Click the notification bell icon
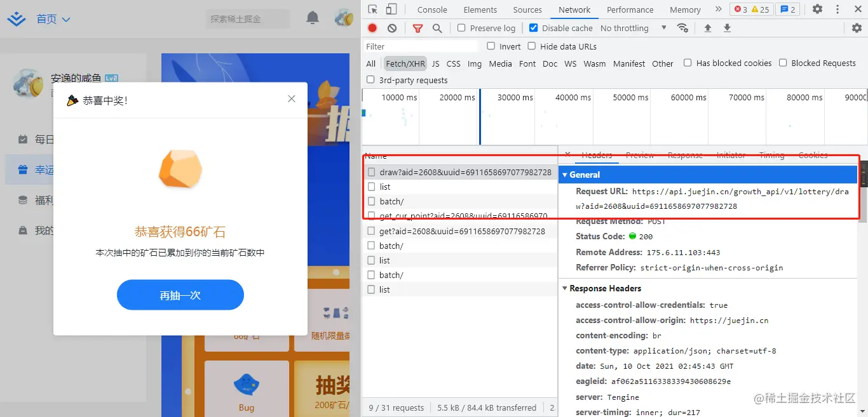 (311, 18)
